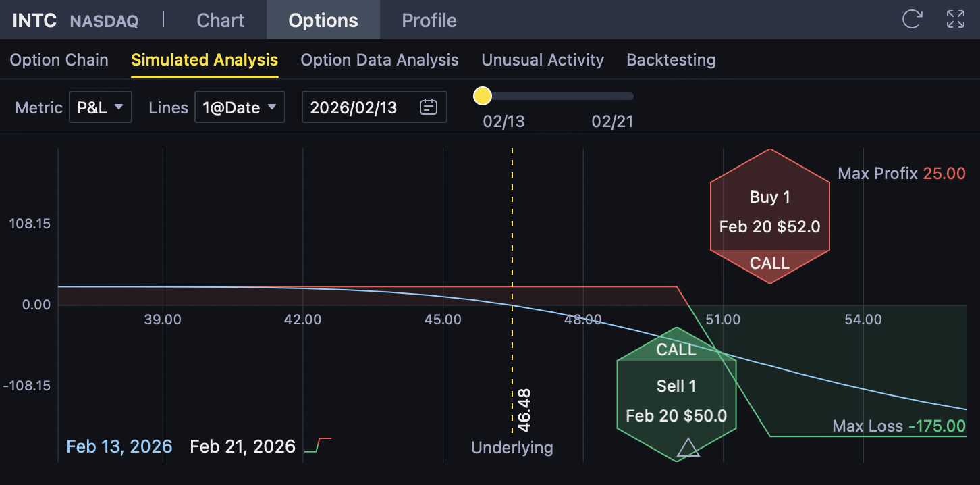Image resolution: width=980 pixels, height=485 pixels.
Task: Open Option Data Analysis sub-tab
Action: [379, 60]
